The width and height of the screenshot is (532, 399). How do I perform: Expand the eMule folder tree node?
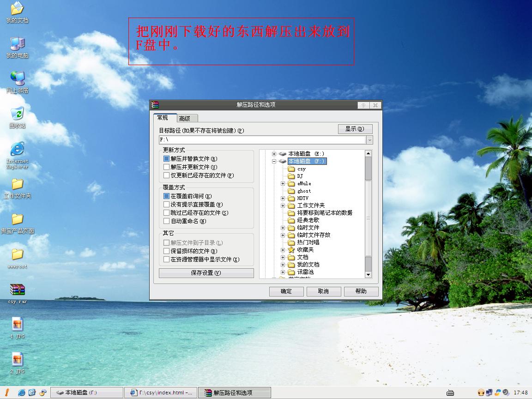click(x=283, y=183)
